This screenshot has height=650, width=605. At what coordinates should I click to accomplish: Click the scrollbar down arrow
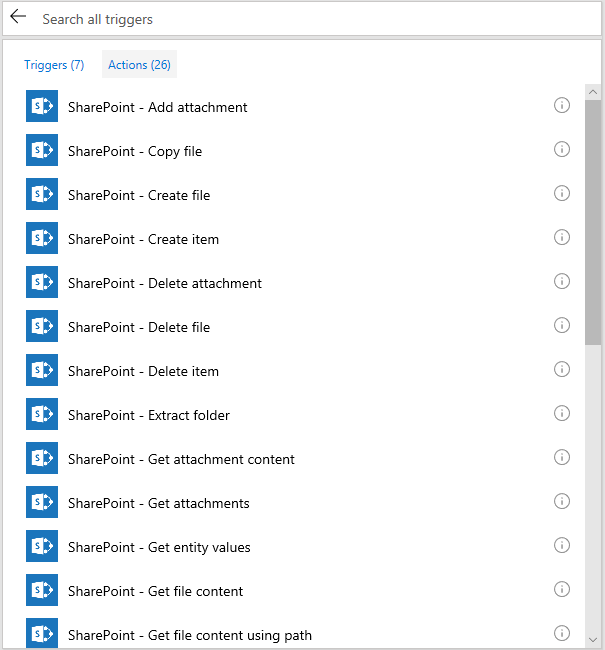pyautogui.click(x=593, y=640)
